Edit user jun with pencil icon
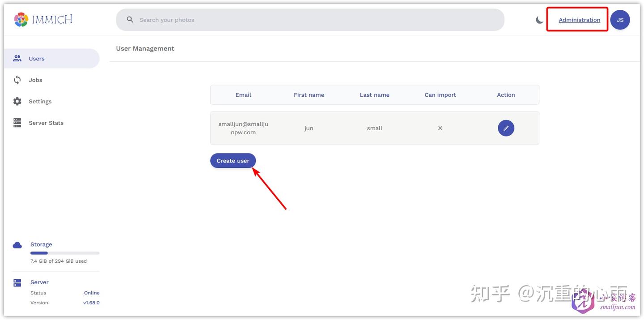Image resolution: width=644 pixels, height=320 pixels. (506, 128)
